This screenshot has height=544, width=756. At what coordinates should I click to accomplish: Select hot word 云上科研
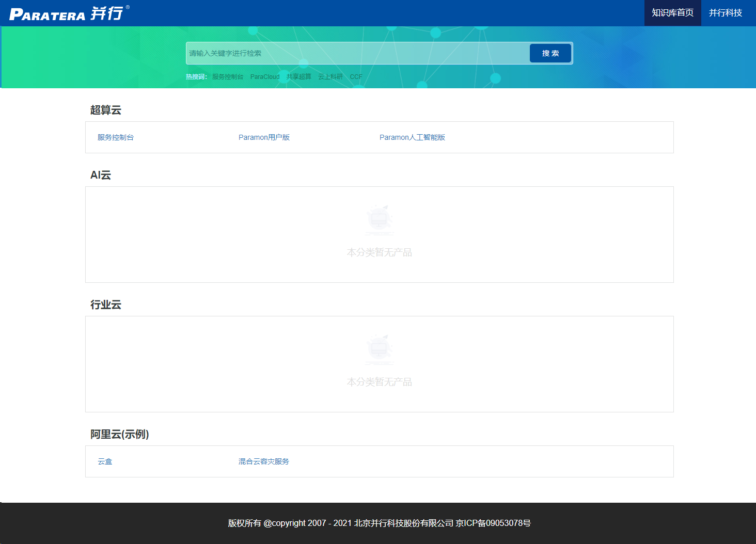tap(330, 77)
